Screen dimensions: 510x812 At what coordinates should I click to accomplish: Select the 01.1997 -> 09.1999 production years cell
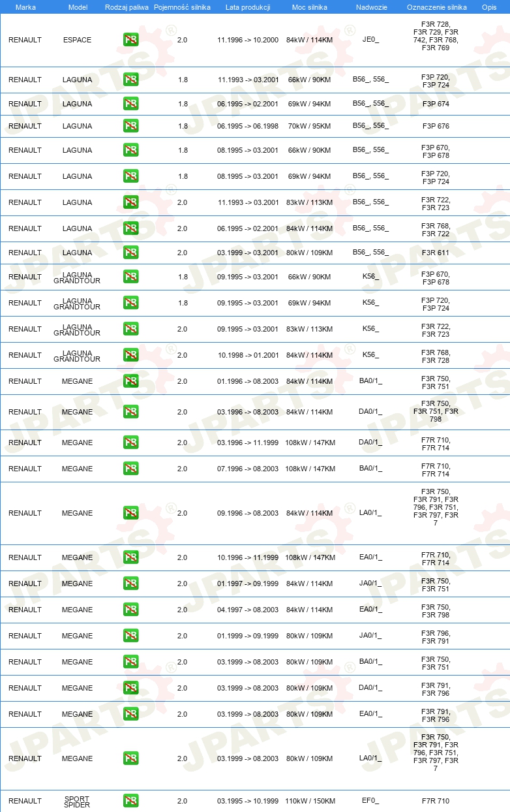pyautogui.click(x=248, y=584)
